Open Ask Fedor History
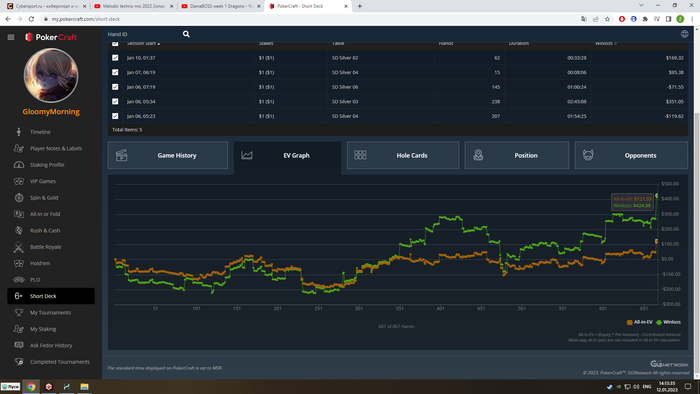The height and width of the screenshot is (394, 700). (x=51, y=345)
